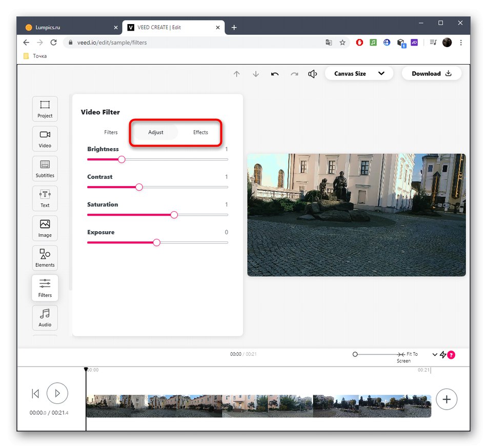Click the Download button
The width and height of the screenshot is (487, 448).
tap(432, 74)
